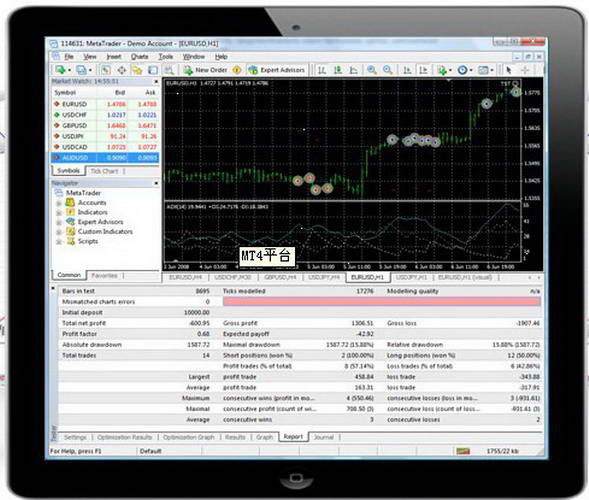Open the MetaEditor yellow diamond icon
The height and width of the screenshot is (500, 589).
[x=237, y=70]
